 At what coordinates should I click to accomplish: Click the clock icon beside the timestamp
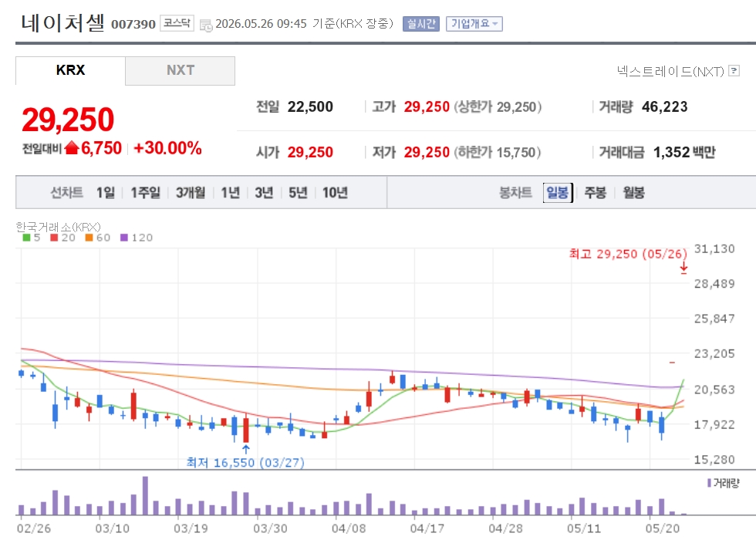click(x=206, y=25)
